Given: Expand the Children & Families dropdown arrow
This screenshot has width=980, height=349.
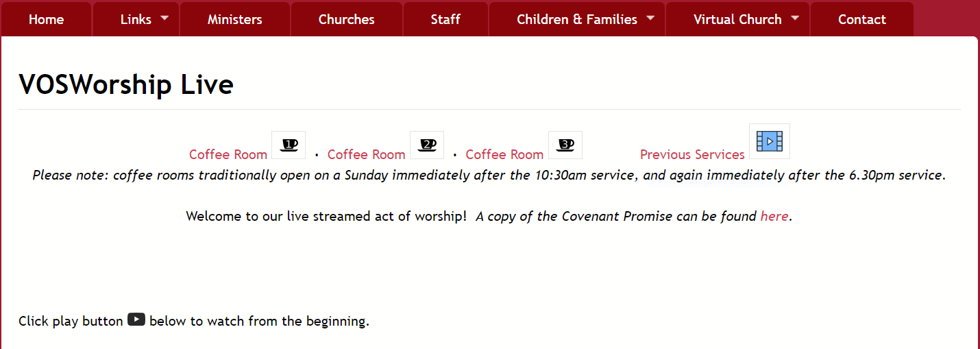Looking at the screenshot, I should click(x=650, y=18).
